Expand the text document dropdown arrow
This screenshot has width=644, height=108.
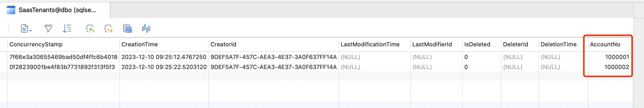coord(31,31)
